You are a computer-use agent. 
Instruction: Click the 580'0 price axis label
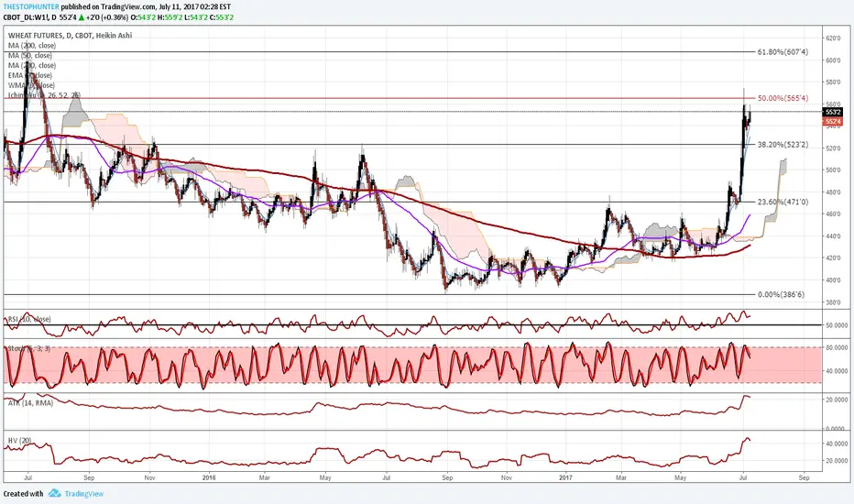[x=833, y=82]
